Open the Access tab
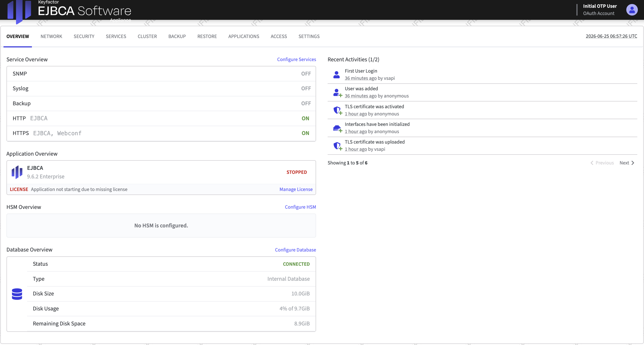Screen dimensions: 644x345 [279, 36]
